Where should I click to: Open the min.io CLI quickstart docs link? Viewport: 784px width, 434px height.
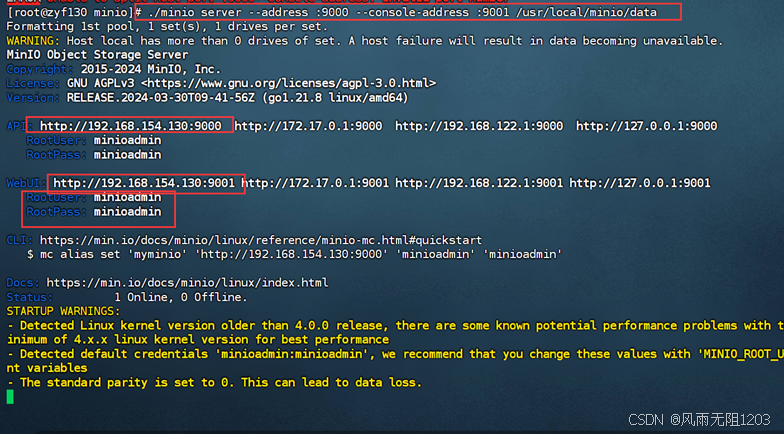click(x=260, y=240)
